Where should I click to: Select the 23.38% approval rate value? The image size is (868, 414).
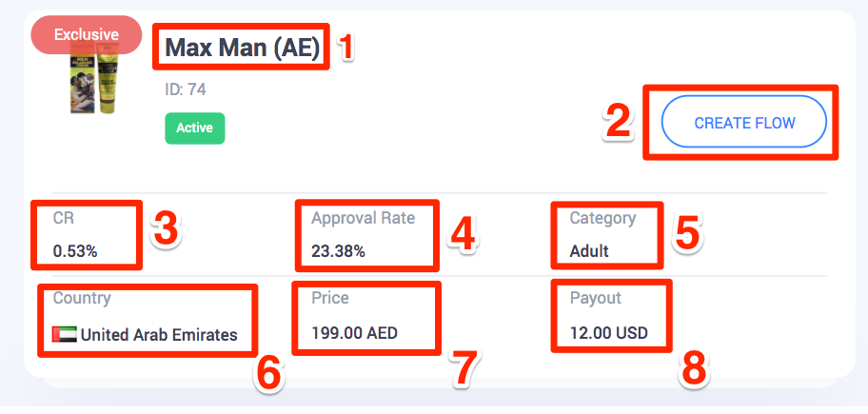point(338,251)
